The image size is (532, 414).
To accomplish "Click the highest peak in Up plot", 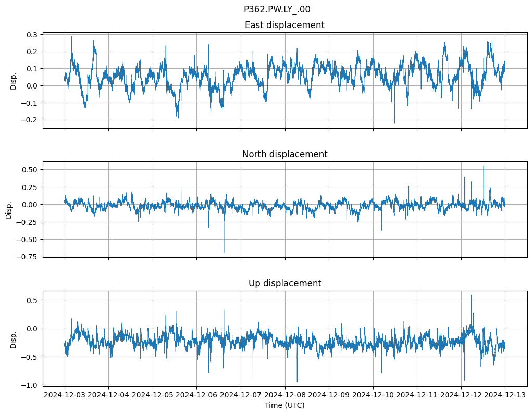I will (471, 296).
